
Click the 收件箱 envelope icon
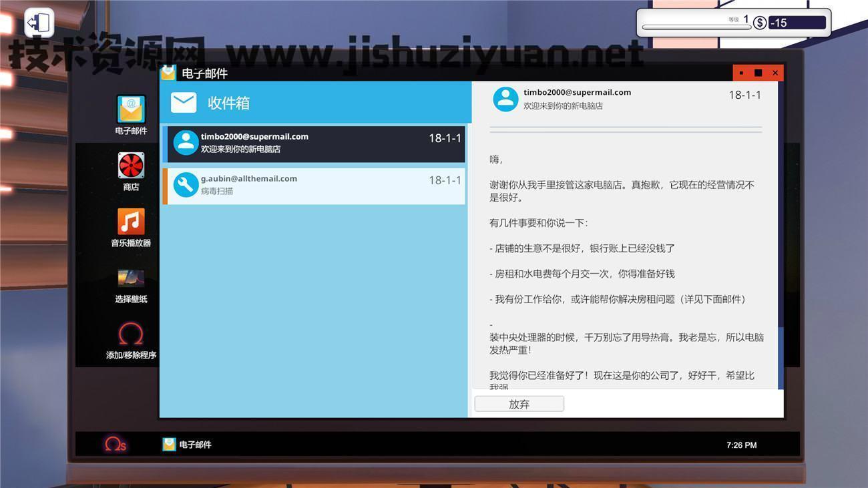[184, 103]
